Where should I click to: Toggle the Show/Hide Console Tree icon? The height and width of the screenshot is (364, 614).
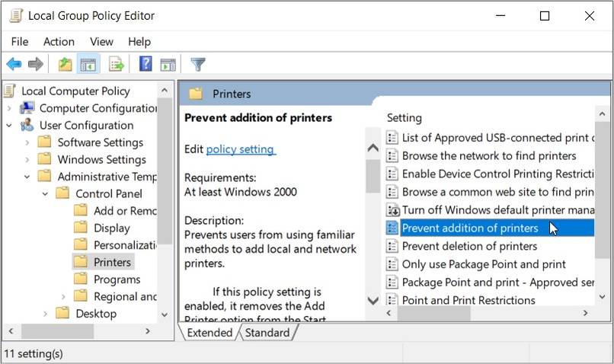(x=88, y=65)
